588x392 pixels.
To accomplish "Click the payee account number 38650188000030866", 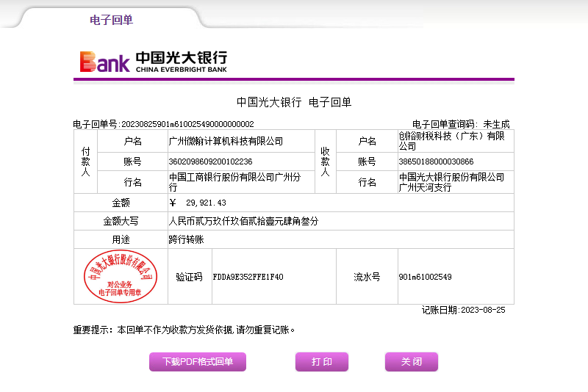I will click(436, 161).
